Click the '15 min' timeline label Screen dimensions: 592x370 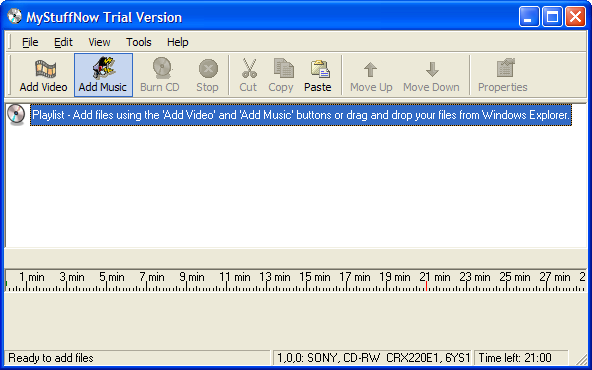(x=315, y=277)
